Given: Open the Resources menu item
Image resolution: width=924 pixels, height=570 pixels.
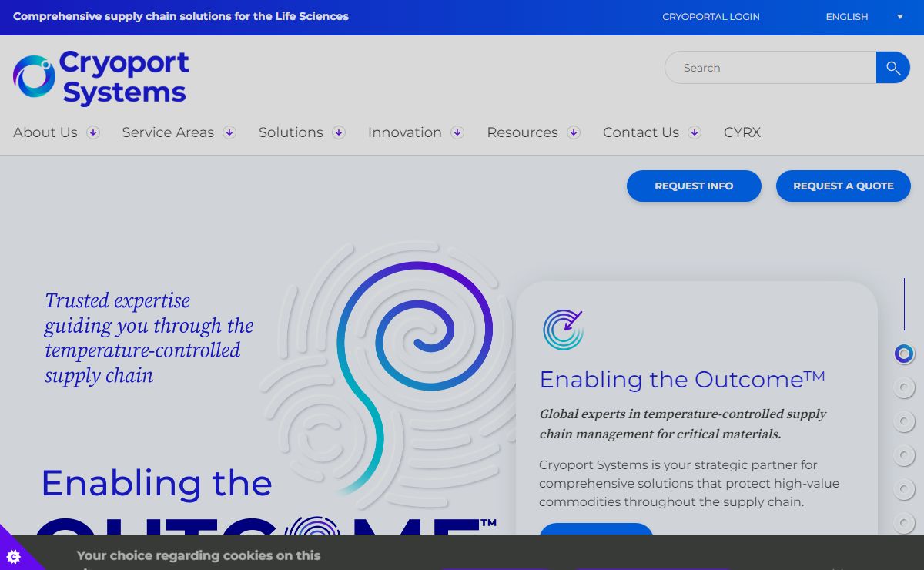Looking at the screenshot, I should tap(522, 132).
